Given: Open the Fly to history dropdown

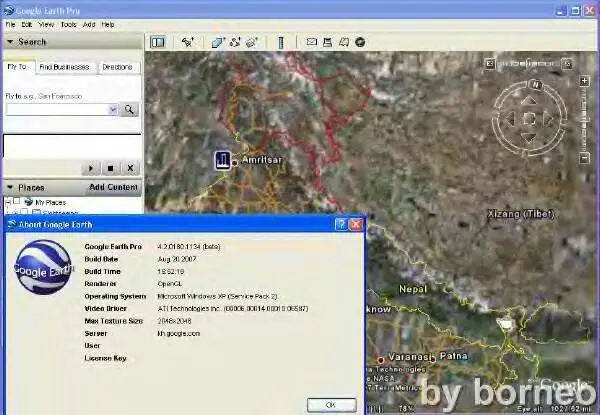Looking at the screenshot, I should (113, 110).
